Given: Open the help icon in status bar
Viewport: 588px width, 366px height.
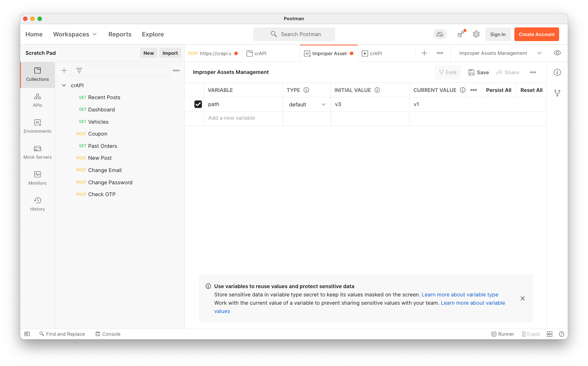Looking at the screenshot, I should coord(562,334).
